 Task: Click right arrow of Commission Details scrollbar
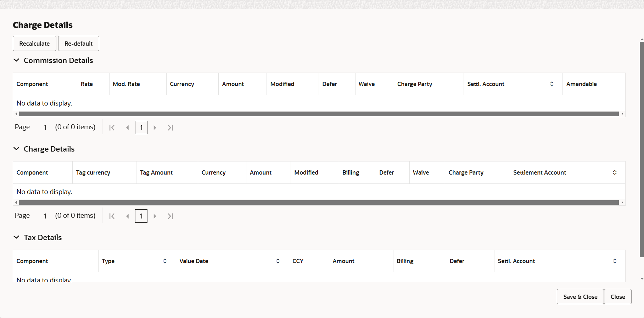point(622,114)
